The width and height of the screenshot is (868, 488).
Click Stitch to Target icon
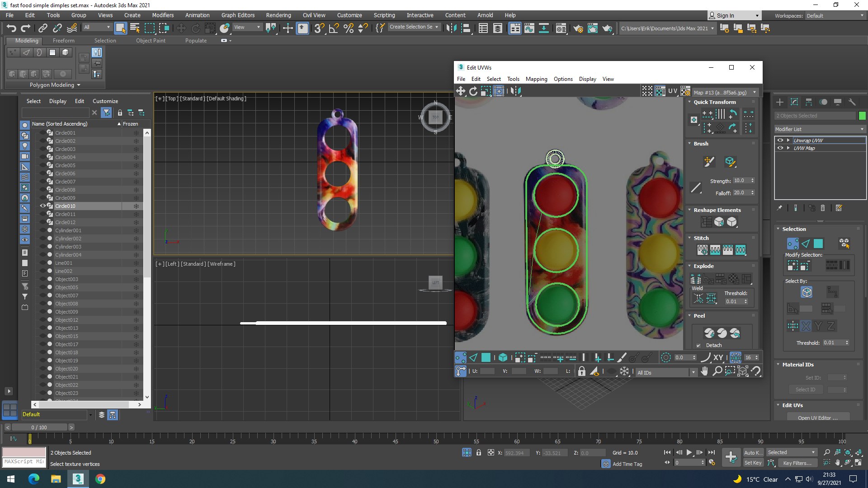click(x=703, y=249)
